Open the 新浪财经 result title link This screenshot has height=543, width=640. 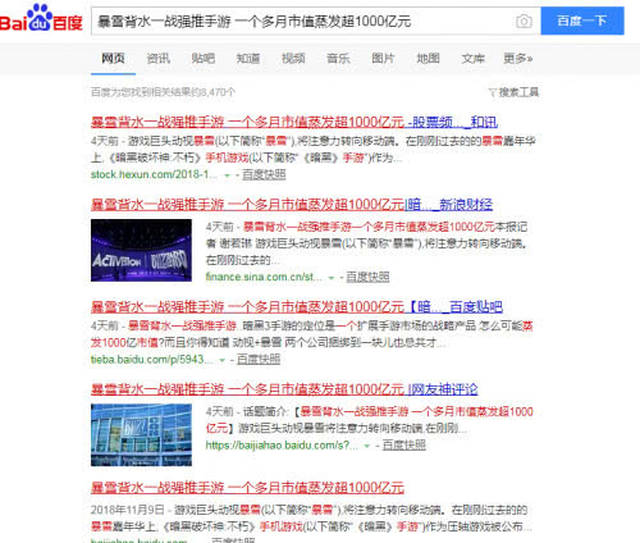[291, 205]
